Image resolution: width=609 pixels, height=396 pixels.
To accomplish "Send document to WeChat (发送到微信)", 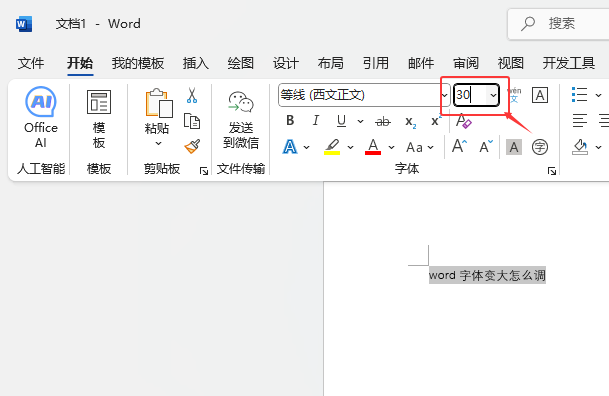I will (241, 120).
